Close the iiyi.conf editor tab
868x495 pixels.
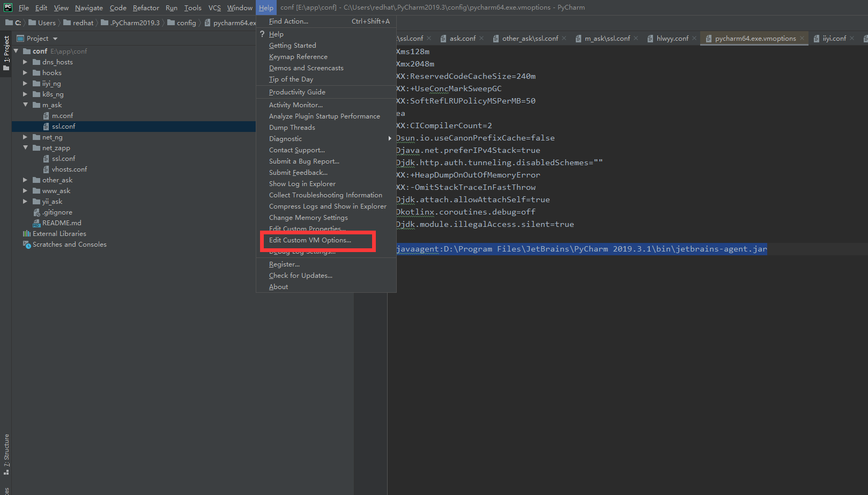(852, 38)
